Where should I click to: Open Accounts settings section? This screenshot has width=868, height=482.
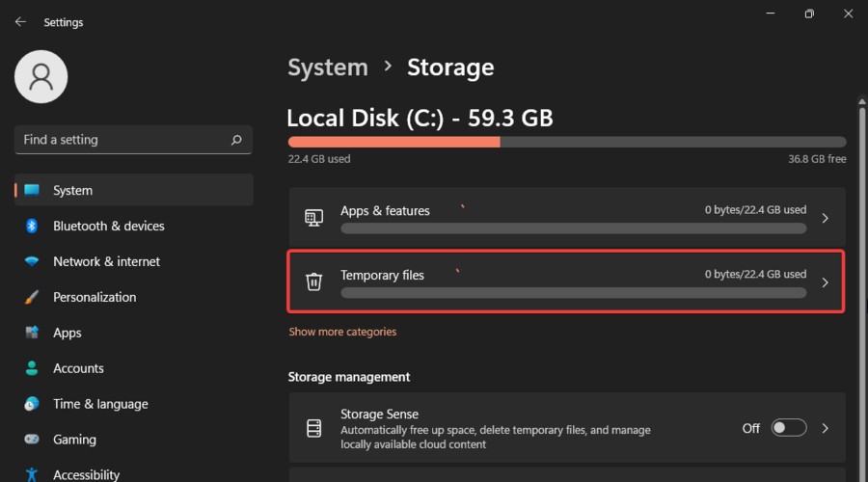pyautogui.click(x=78, y=368)
